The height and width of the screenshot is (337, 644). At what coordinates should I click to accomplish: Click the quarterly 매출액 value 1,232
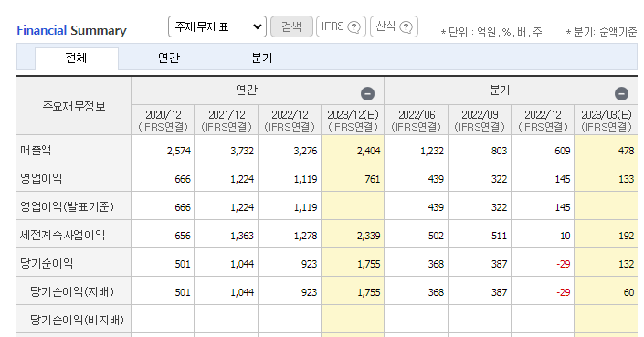pyautogui.click(x=432, y=151)
